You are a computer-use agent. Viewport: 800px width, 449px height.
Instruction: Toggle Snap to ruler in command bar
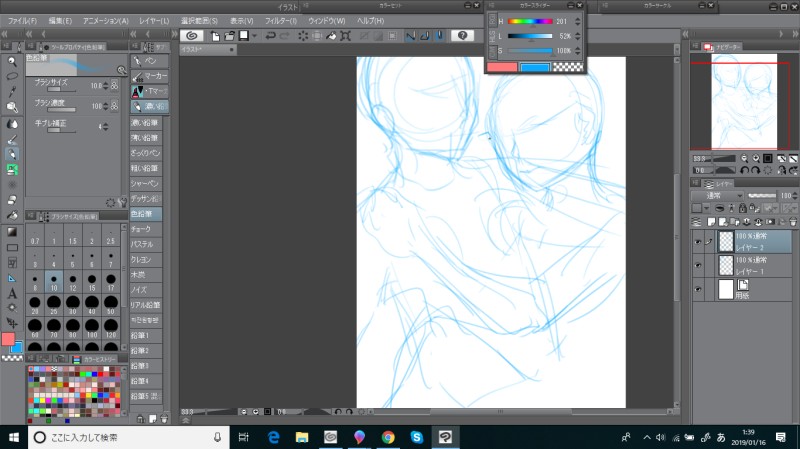click(x=410, y=36)
